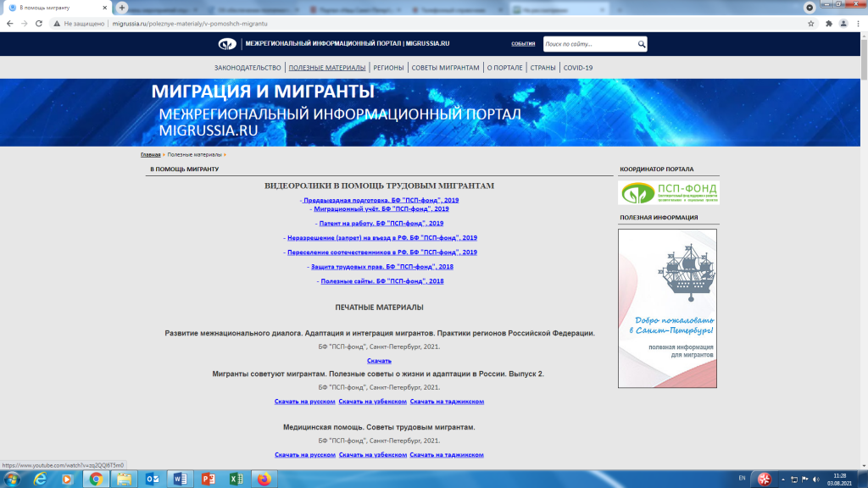868x488 pixels.
Task: Click the browser address bar URL
Action: click(x=190, y=24)
